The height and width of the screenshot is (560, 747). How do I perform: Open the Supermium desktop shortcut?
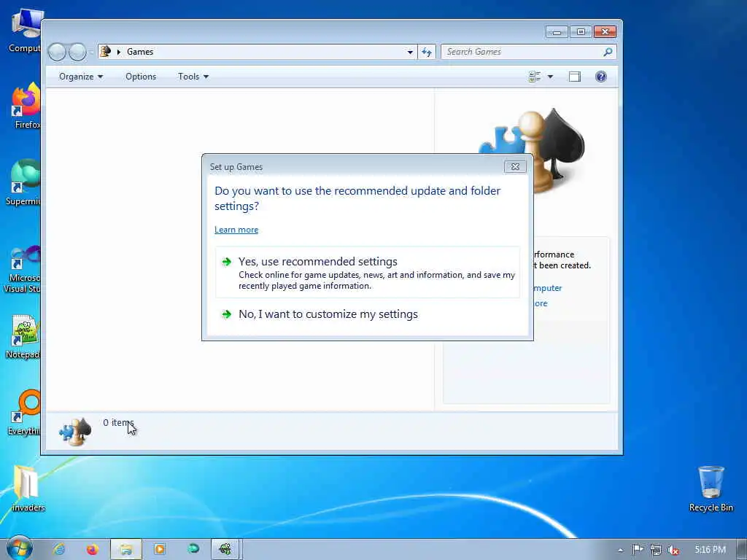24,182
